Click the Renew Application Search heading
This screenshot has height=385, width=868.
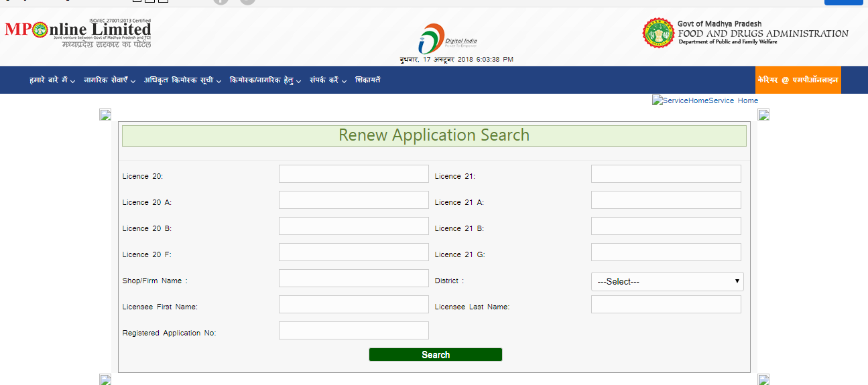tap(434, 135)
